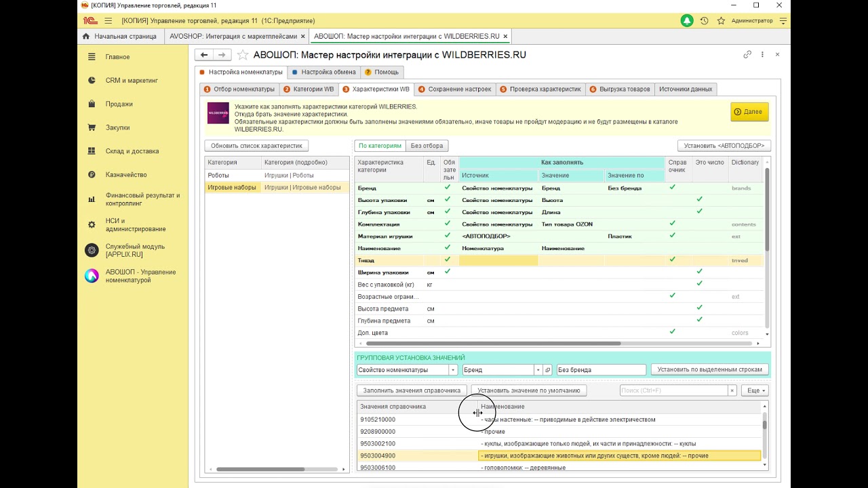868x488 pixels.
Task: Toggle the Обязательн checkmark for Бренд
Action: (x=447, y=188)
